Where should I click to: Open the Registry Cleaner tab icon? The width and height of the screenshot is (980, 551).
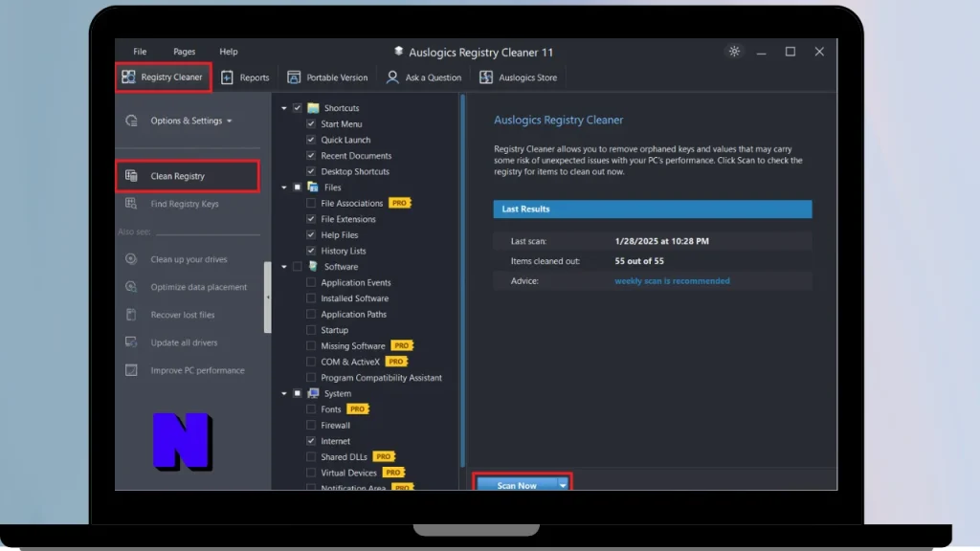pos(128,77)
